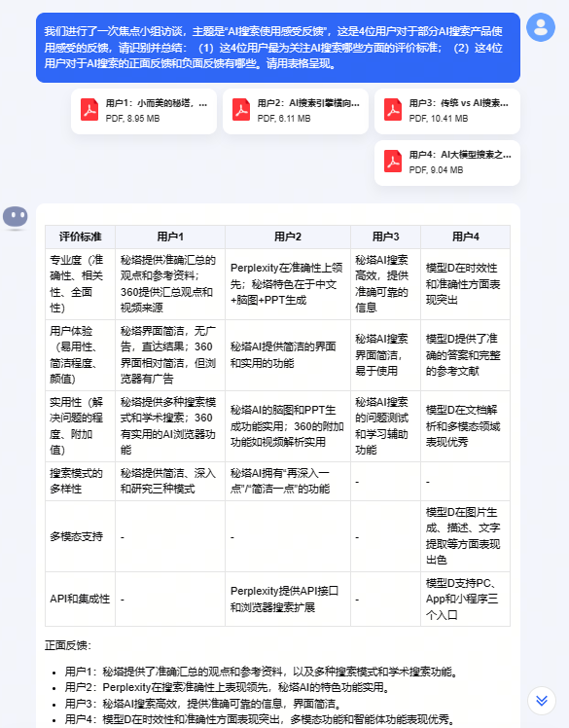Select the 用户体验(易用性、简洁程度、颜值) row label
This screenshot has width=569, height=728.
(x=81, y=355)
